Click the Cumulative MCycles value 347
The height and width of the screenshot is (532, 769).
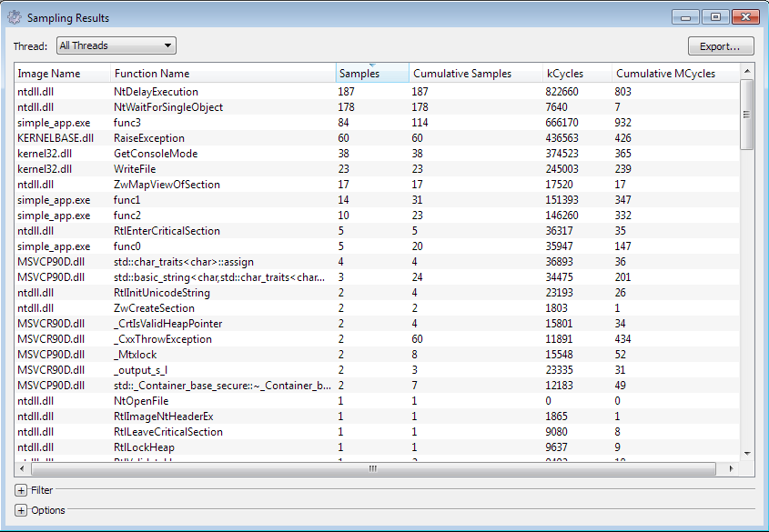tap(622, 200)
